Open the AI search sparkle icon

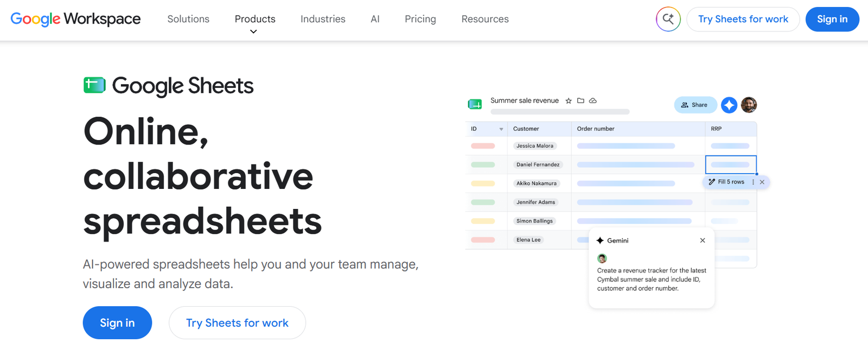click(668, 19)
